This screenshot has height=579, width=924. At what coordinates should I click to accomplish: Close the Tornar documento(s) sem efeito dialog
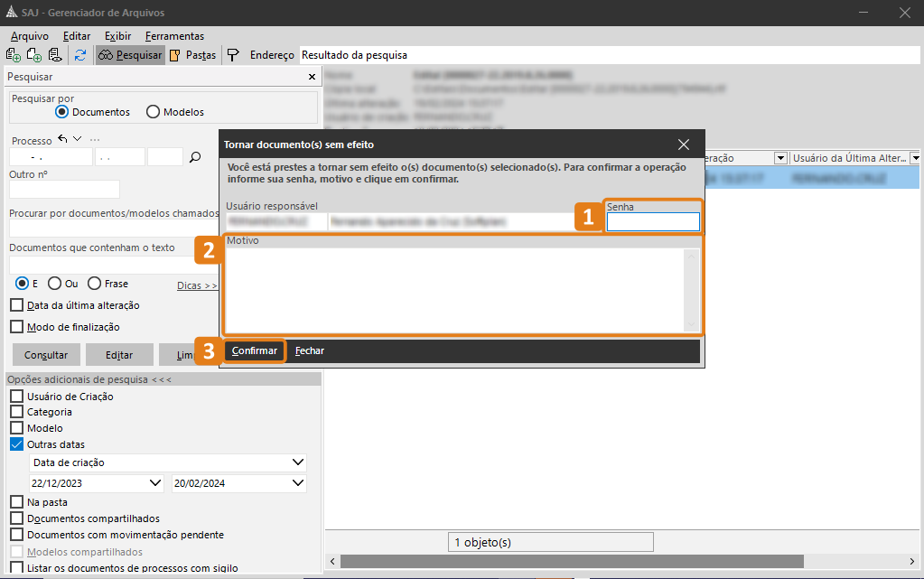click(x=684, y=145)
